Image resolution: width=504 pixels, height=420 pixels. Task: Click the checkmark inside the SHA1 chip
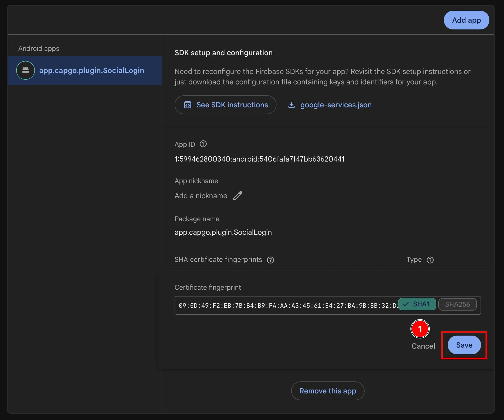(x=406, y=304)
